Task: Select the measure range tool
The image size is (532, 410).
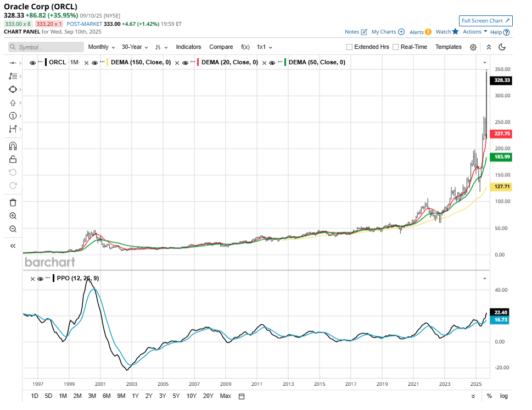Action: (13, 129)
